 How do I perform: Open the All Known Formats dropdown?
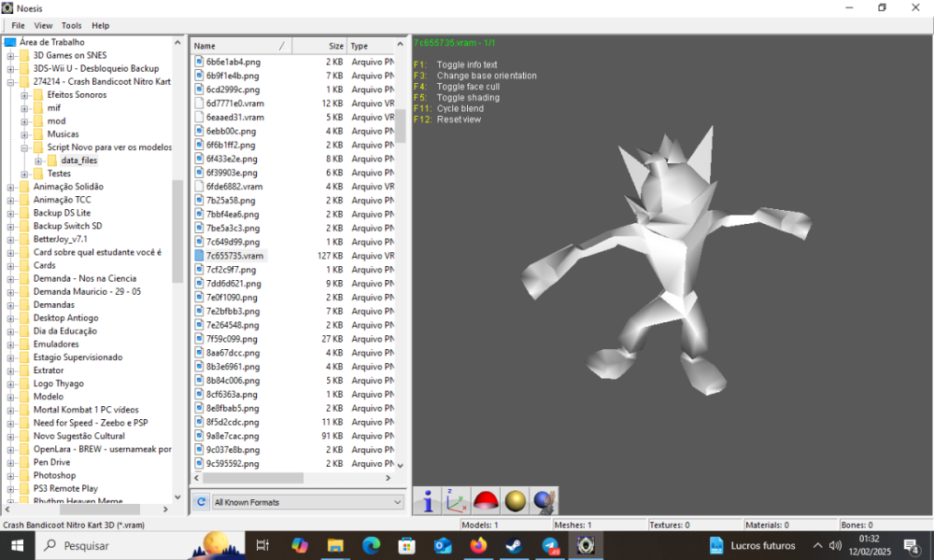[x=307, y=502]
